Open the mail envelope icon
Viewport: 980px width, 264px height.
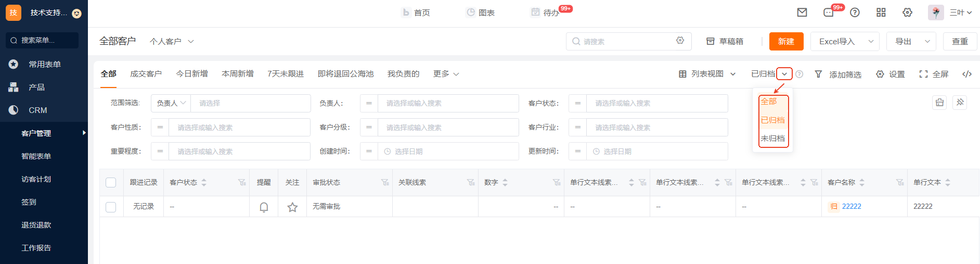click(x=802, y=12)
